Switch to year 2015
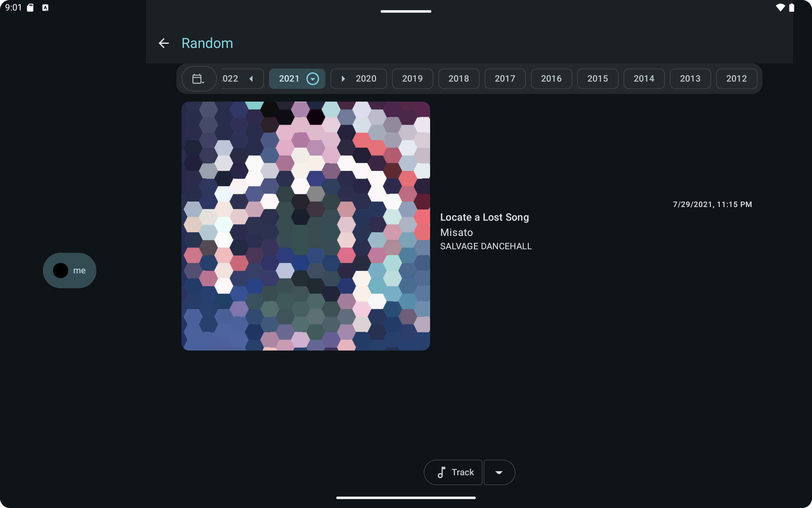The width and height of the screenshot is (812, 508). (598, 79)
